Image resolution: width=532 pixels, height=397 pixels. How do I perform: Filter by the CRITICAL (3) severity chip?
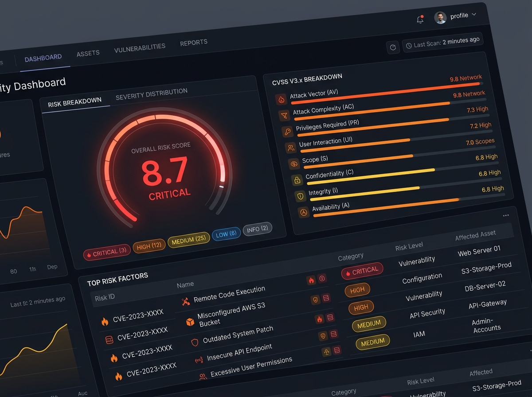pyautogui.click(x=107, y=253)
